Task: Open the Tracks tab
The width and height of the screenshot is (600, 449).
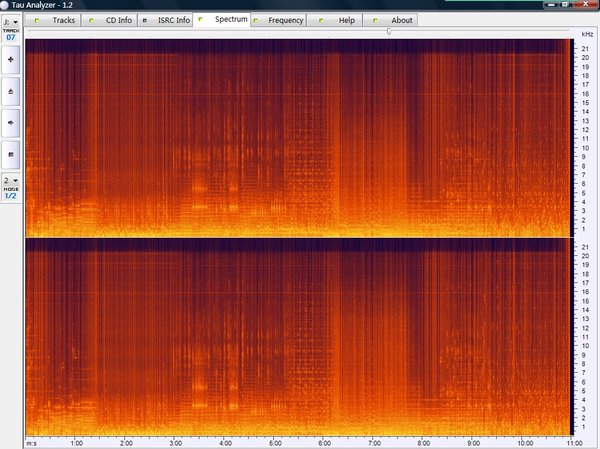Action: pos(53,20)
